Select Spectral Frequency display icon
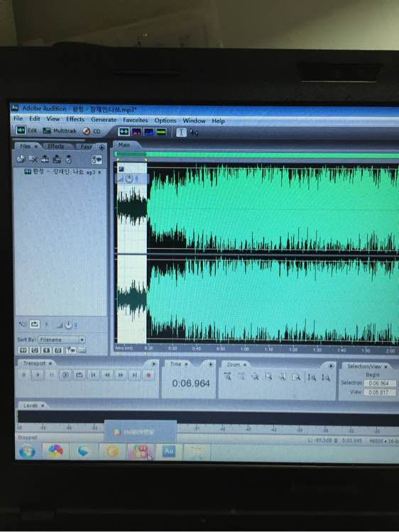 coord(136,132)
